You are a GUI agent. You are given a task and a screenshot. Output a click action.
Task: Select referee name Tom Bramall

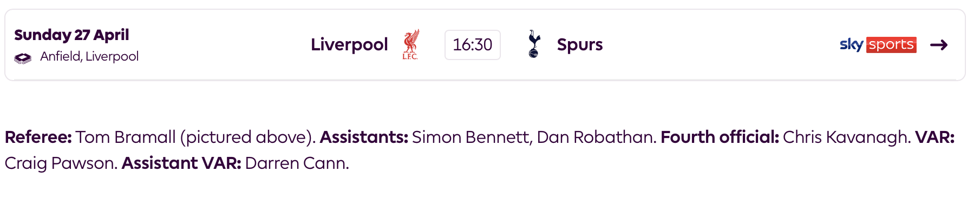(126, 137)
